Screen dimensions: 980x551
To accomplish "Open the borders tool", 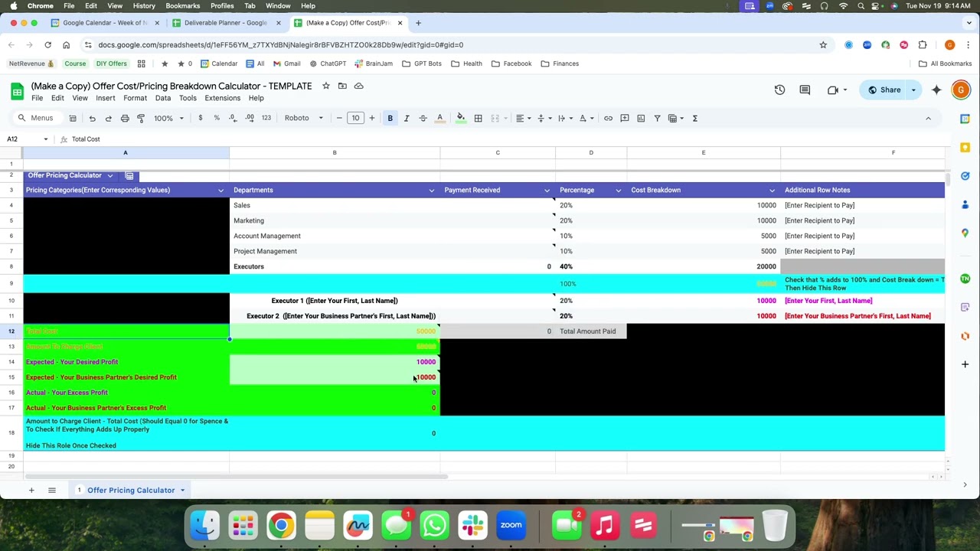I will tap(478, 118).
